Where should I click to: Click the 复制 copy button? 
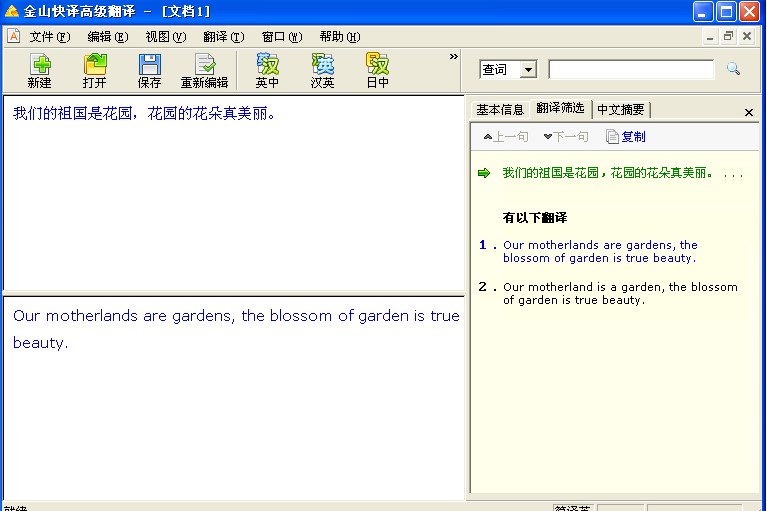626,136
